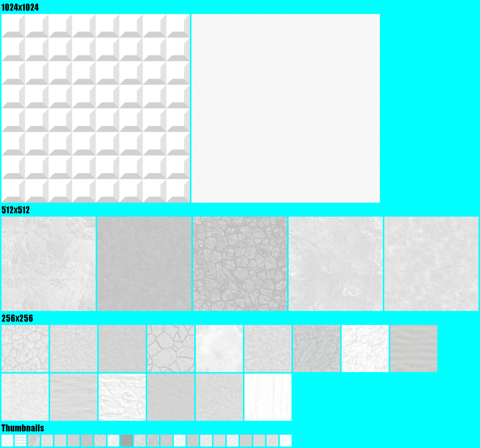Choose the 512x512 cracked cell-pattern texture
Image resolution: width=480 pixels, height=448 pixels.
240,264
